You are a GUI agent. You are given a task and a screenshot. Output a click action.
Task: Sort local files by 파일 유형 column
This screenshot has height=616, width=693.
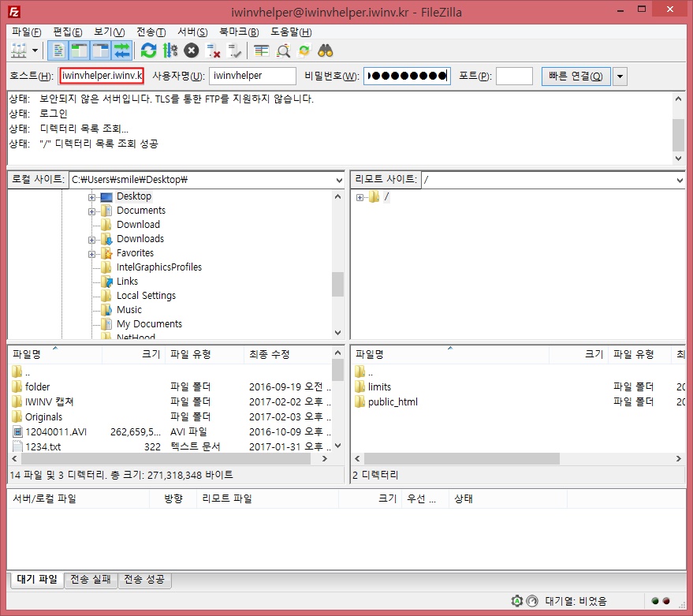[x=204, y=354]
